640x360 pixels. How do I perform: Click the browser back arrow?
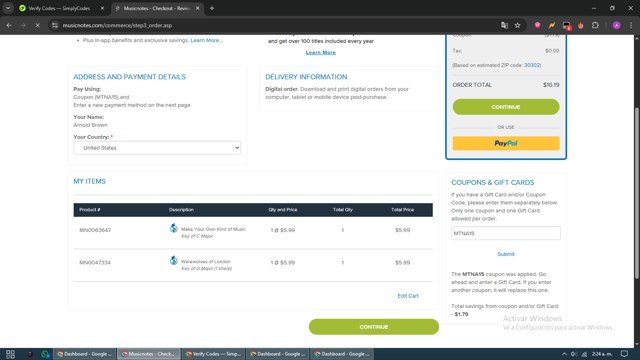click(9, 25)
